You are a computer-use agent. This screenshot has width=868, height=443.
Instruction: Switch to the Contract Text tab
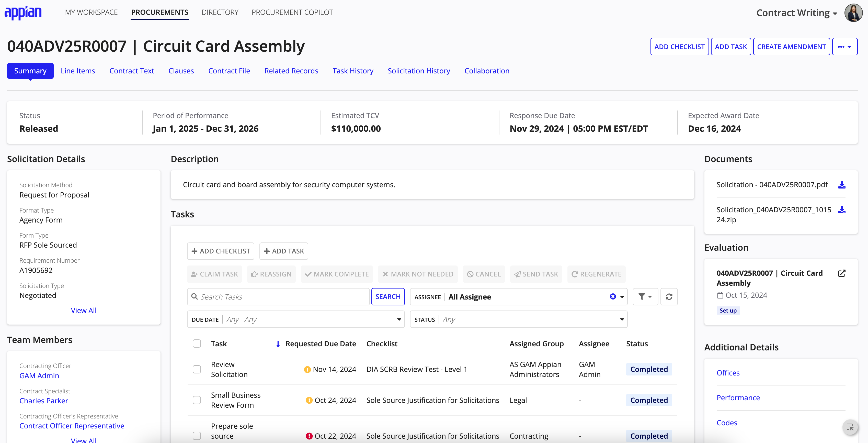coord(131,71)
